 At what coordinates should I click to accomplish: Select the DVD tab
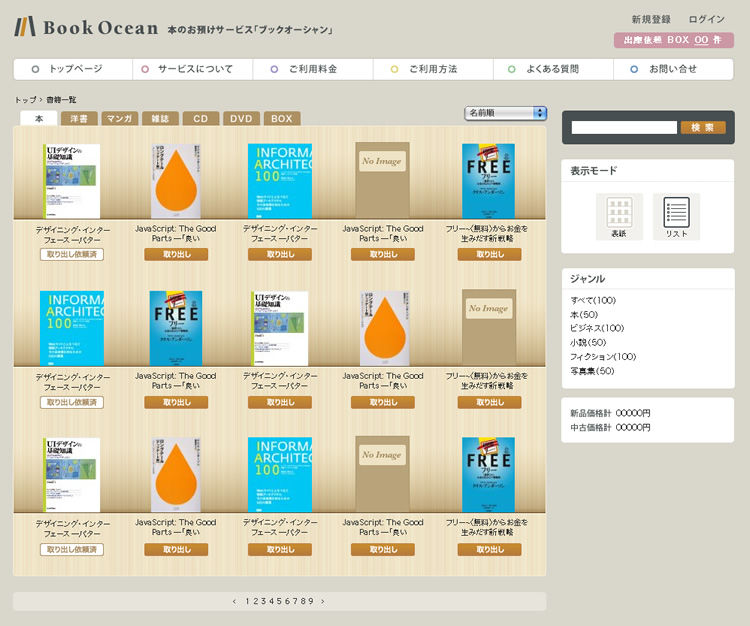coord(241,118)
